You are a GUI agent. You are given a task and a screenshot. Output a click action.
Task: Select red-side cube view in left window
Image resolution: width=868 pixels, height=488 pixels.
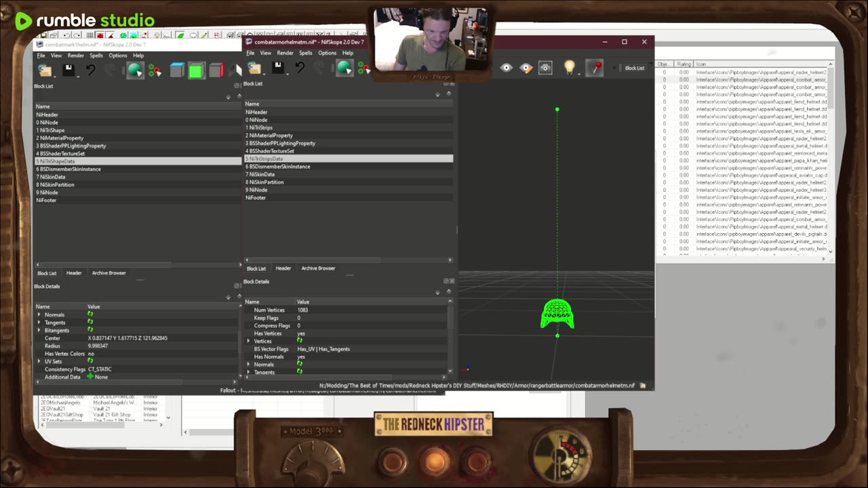coord(216,70)
